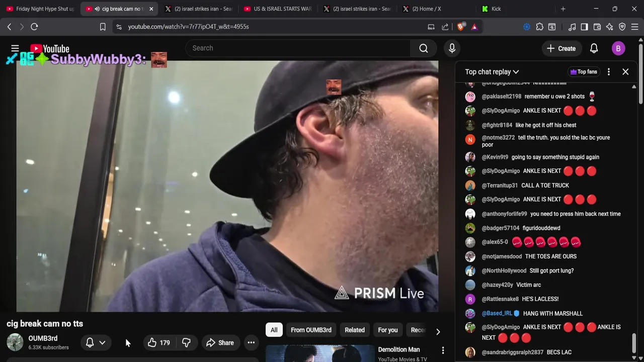Click the search magnifier button
This screenshot has height=362, width=644.
(424, 48)
